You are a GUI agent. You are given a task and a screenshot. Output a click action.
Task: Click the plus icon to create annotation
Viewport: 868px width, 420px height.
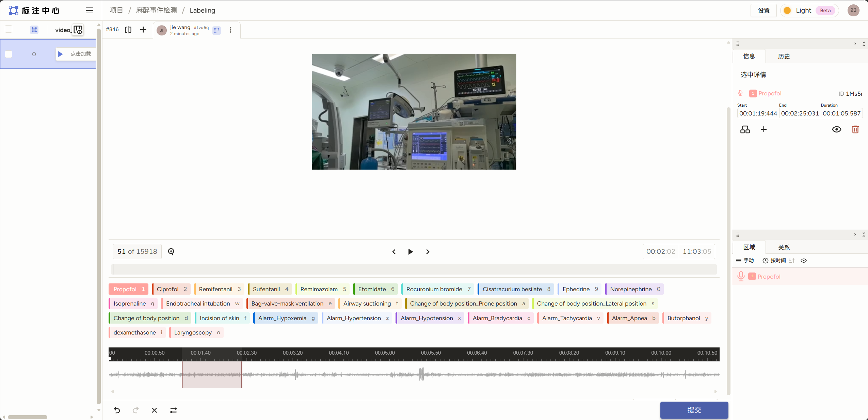(143, 30)
